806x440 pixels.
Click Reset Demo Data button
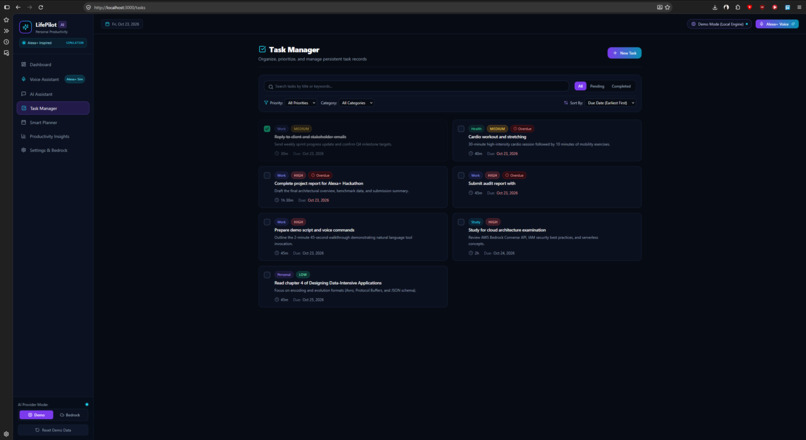tap(53, 430)
